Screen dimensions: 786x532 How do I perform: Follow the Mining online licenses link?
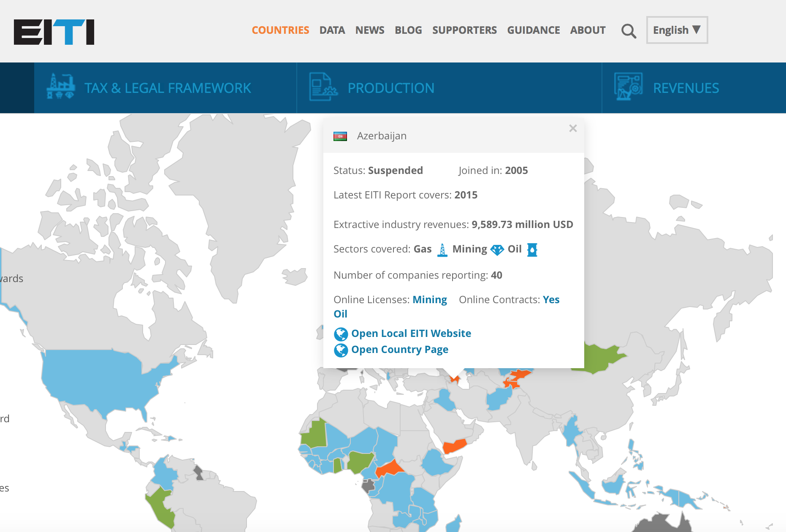click(429, 300)
